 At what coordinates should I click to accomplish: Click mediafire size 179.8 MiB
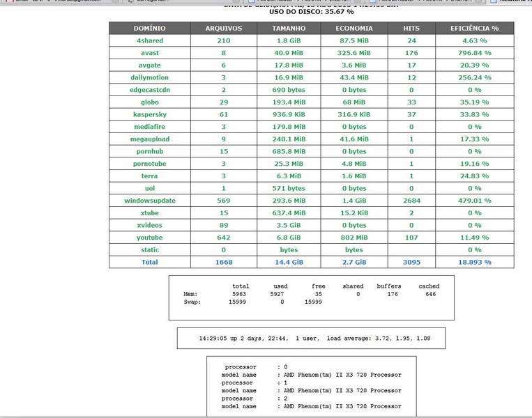289,127
